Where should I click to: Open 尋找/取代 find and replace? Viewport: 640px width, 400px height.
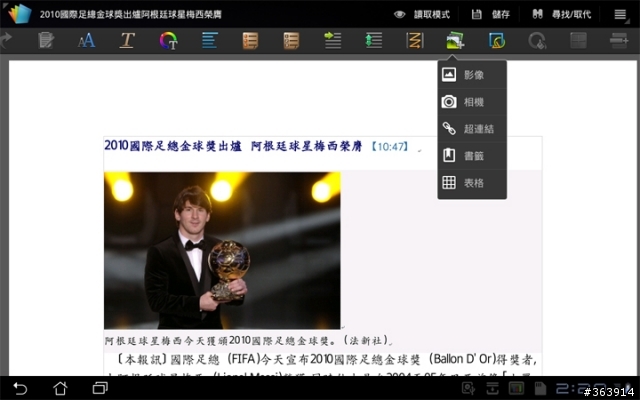(561, 14)
